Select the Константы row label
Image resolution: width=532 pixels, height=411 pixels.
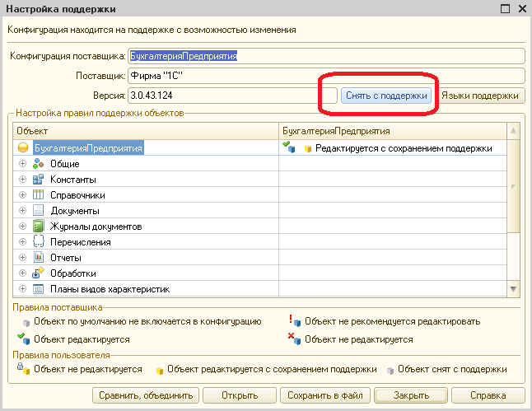(x=73, y=180)
